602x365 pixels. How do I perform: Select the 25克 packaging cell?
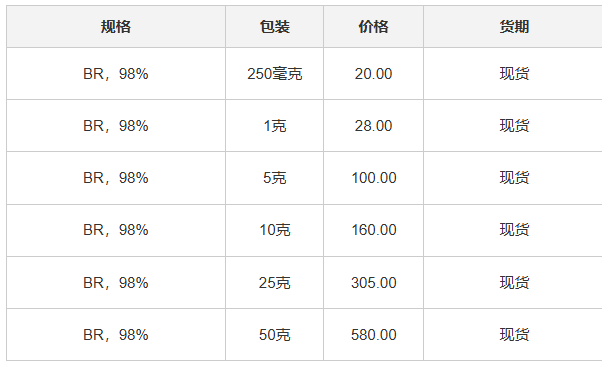click(275, 283)
